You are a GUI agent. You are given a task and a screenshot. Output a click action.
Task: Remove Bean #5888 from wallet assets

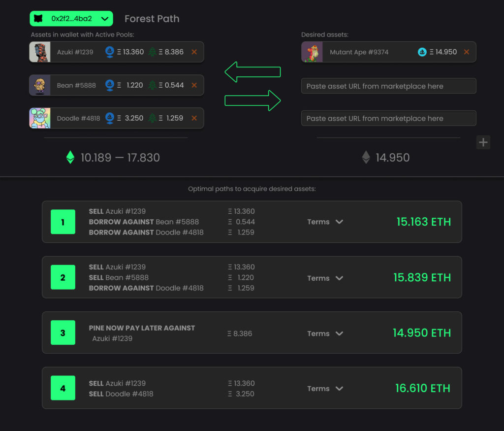[194, 85]
